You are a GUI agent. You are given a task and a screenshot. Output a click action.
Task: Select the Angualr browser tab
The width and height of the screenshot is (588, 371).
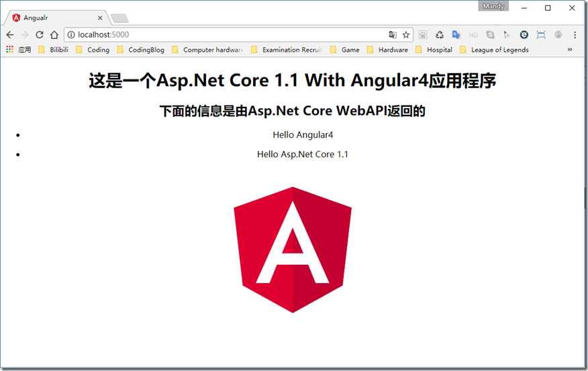point(56,17)
